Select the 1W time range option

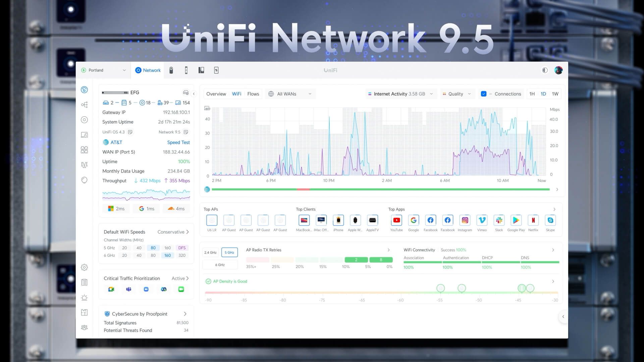coord(555,94)
